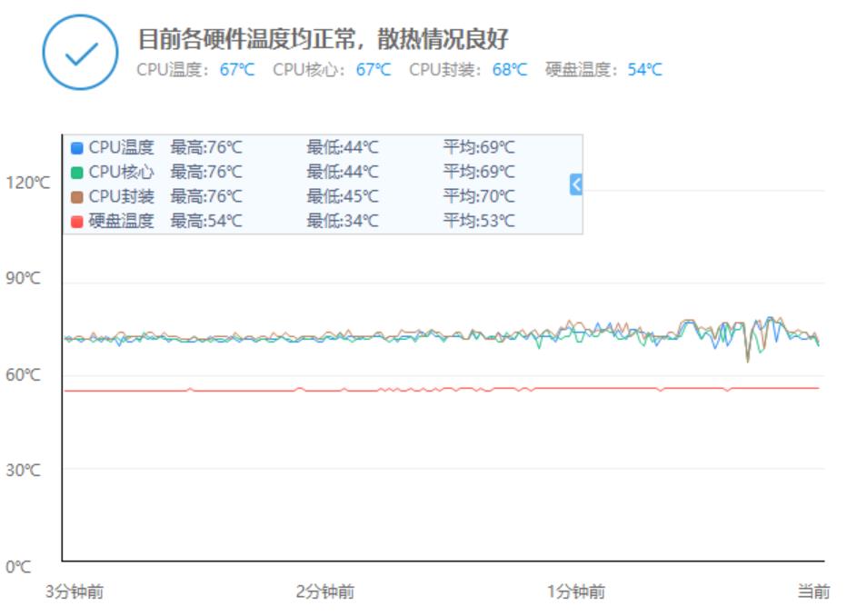The image size is (847, 616).
Task: Click the blue CPU温度 legend swatch
Action: (x=77, y=148)
